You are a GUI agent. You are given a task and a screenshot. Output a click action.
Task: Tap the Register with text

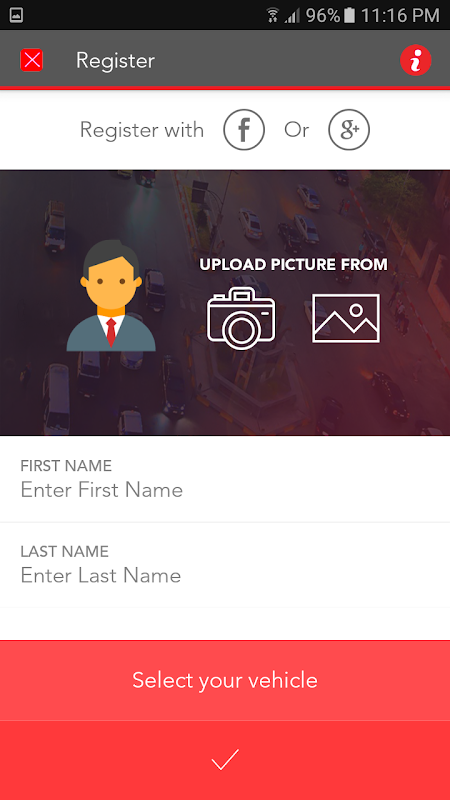click(142, 130)
